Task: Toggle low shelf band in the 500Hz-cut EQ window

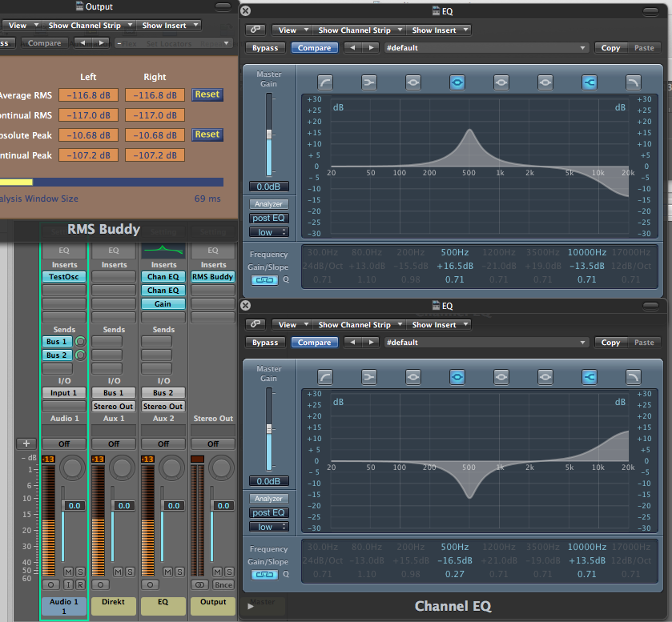Action: tap(369, 377)
